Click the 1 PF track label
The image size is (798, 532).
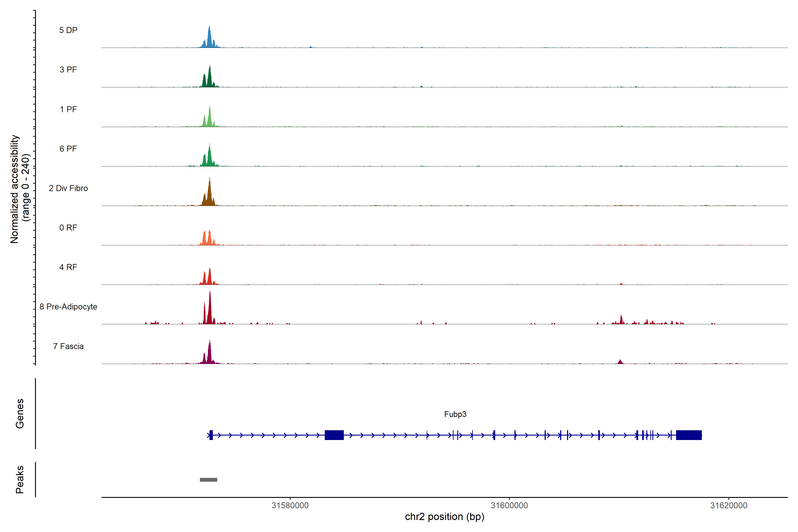[68, 109]
